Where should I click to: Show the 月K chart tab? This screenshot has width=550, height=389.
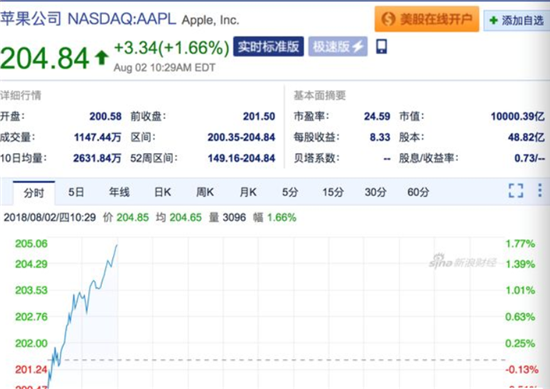point(248,192)
